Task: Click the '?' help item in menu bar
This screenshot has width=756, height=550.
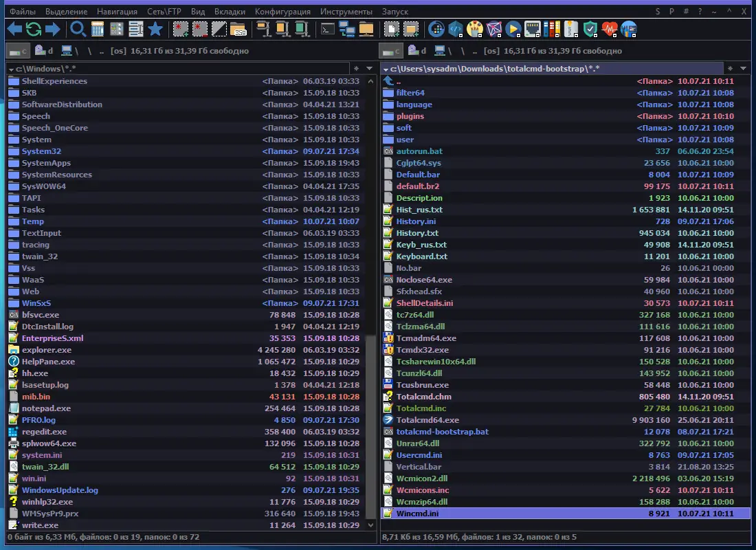Action: click(700, 12)
